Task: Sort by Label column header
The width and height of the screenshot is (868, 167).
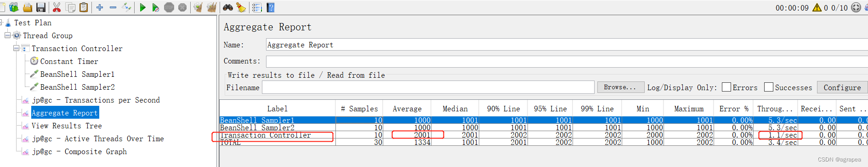Action: (x=278, y=109)
